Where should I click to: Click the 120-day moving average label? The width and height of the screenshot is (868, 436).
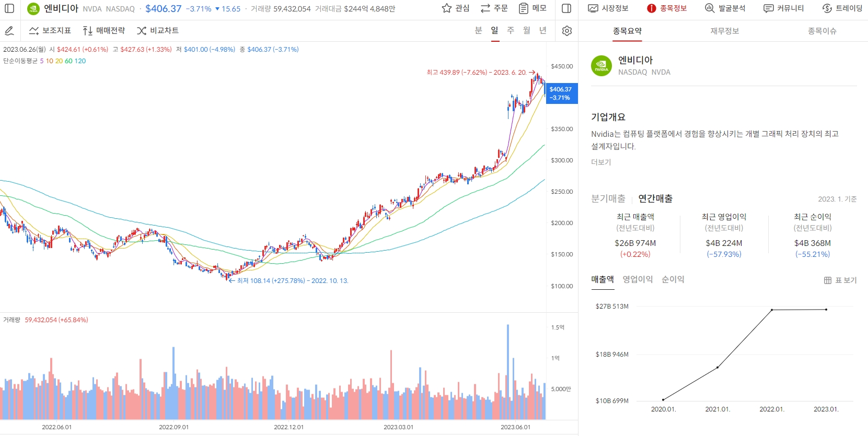(80, 61)
